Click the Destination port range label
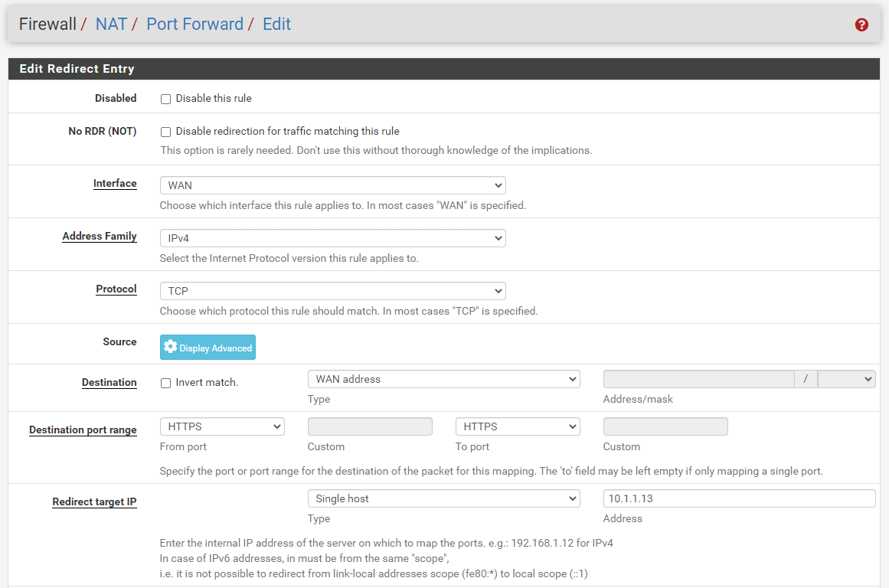Image resolution: width=889 pixels, height=588 pixels. tap(83, 430)
